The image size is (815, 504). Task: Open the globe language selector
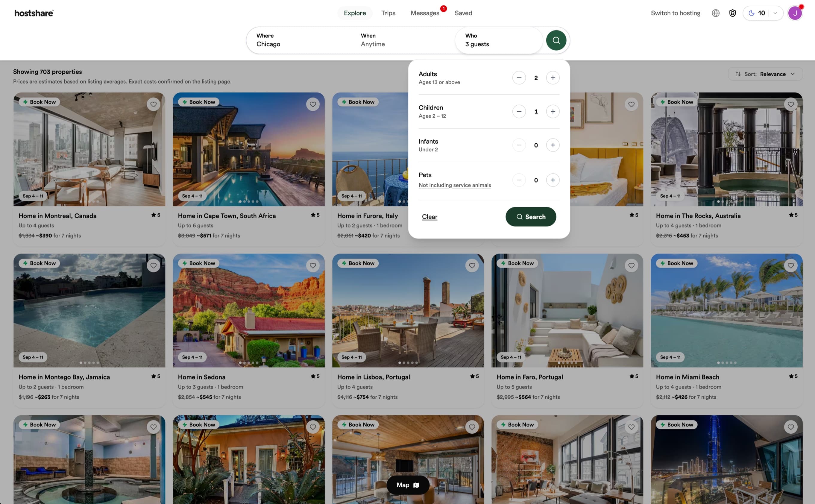click(x=715, y=13)
